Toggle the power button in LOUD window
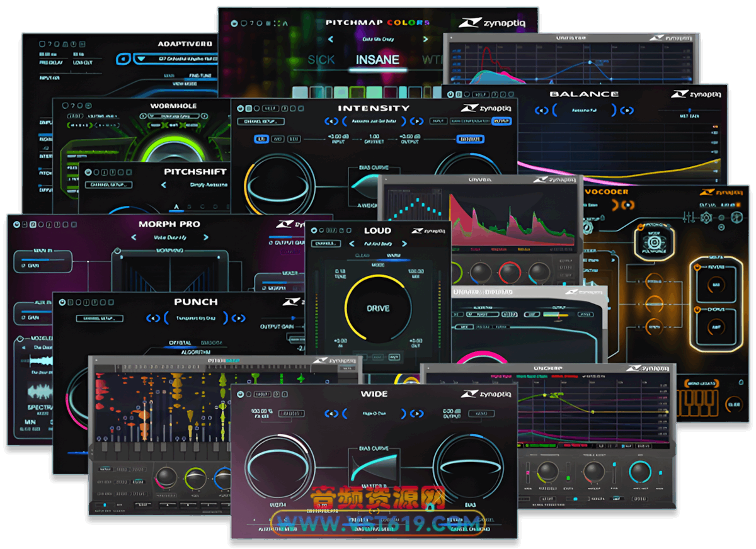Viewport: 756px width, 549px height. [313, 231]
